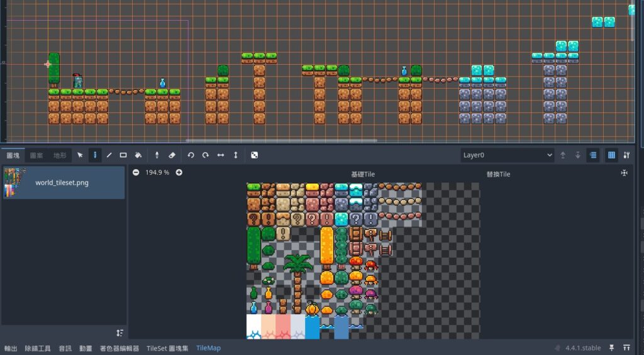The image size is (644, 355).
Task: Click the TileMap bottom tab
Action: coord(208,348)
